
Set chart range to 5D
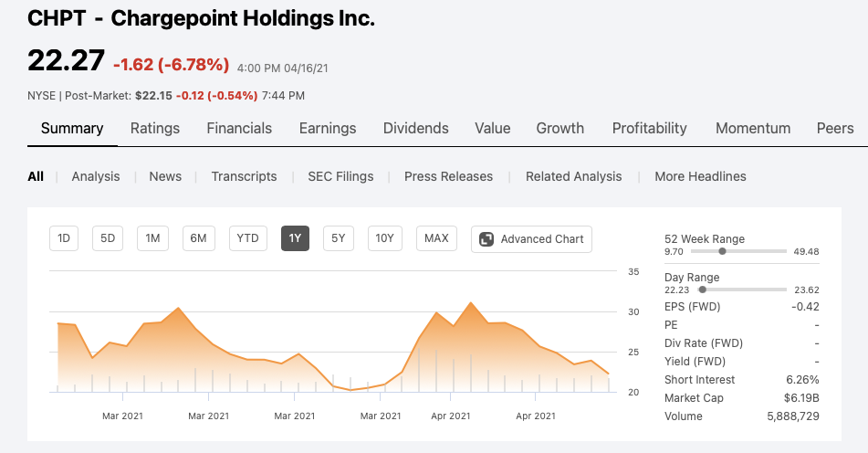pyautogui.click(x=108, y=238)
